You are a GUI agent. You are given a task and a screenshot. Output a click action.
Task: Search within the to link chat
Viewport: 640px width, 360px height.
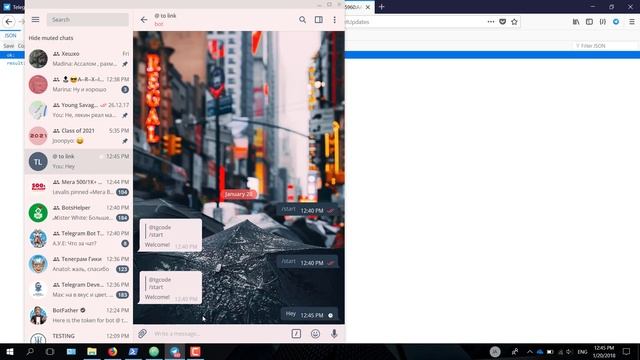(x=302, y=20)
